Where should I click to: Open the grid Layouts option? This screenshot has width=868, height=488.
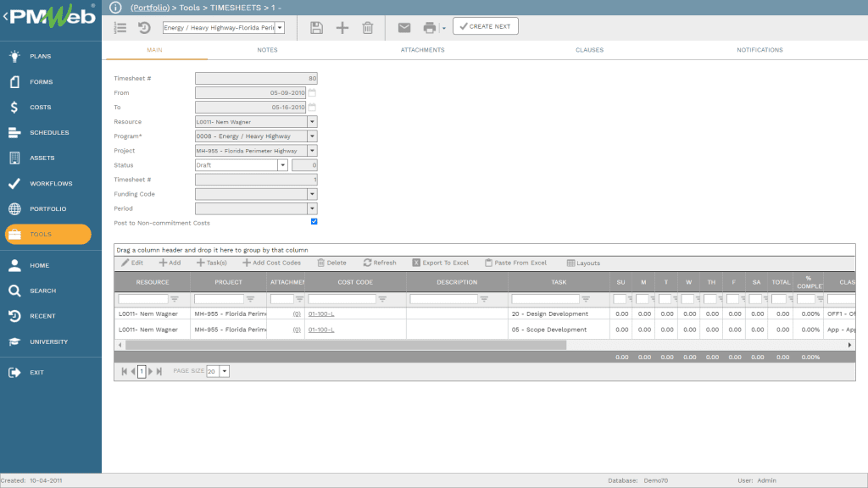pyautogui.click(x=583, y=263)
